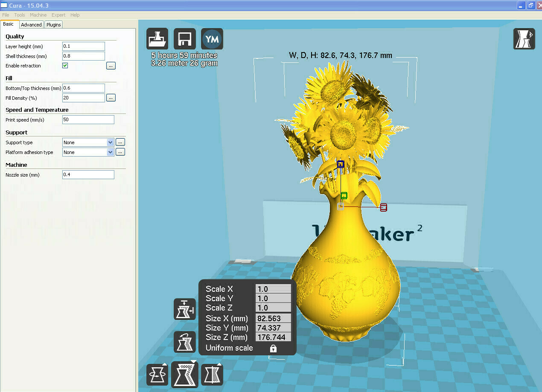Viewport: 542px width, 392px height.
Task: Open Support type ellipsis settings button
Action: tap(120, 142)
